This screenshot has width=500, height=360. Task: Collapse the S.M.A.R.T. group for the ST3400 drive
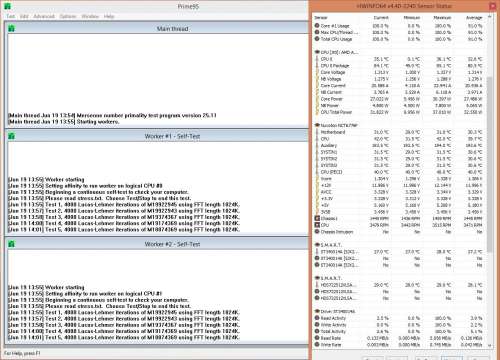[x=317, y=245]
